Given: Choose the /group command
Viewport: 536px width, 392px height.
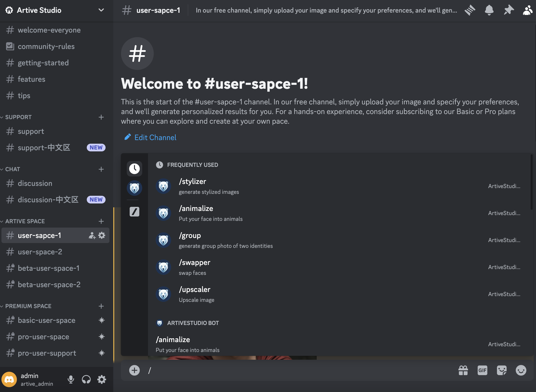Looking at the screenshot, I should tap(339, 240).
